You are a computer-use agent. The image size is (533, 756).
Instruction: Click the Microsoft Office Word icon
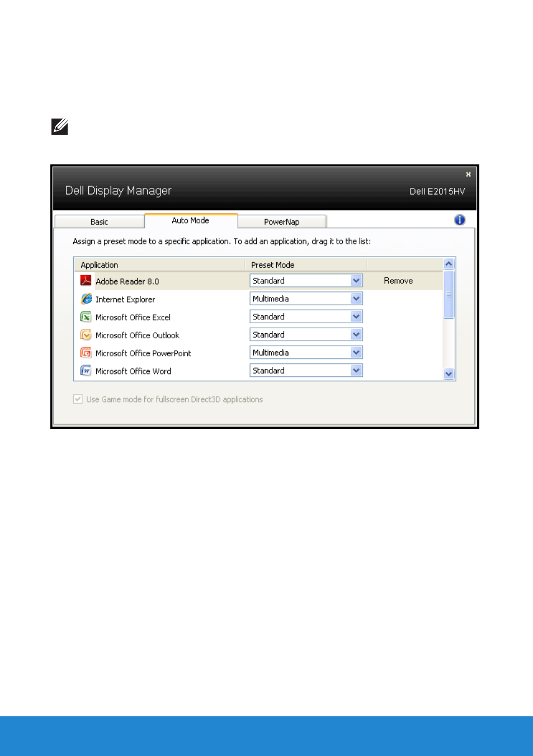pos(86,371)
